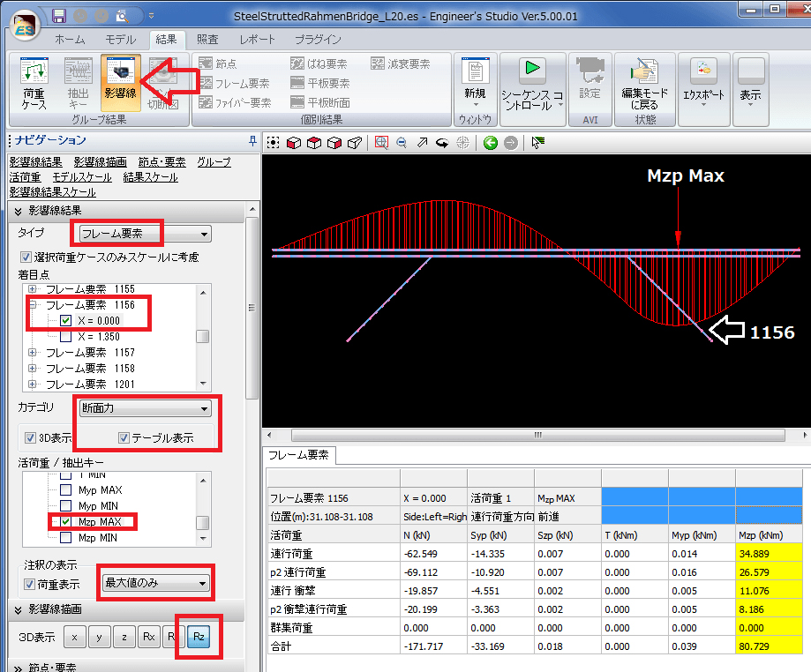Click the Engineer's Studio application logo button
This screenshot has height=672, width=811.
click(25, 26)
